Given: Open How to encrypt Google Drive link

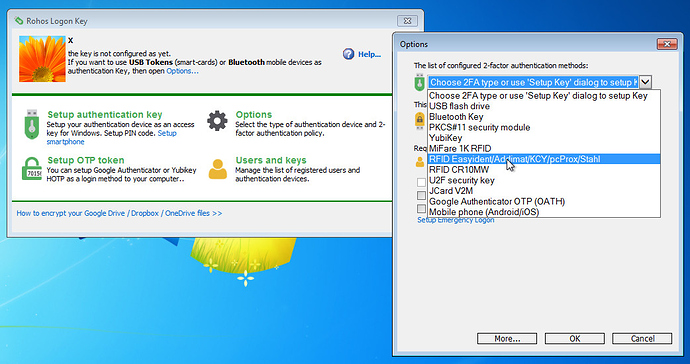Looking at the screenshot, I should pyautogui.click(x=119, y=213).
